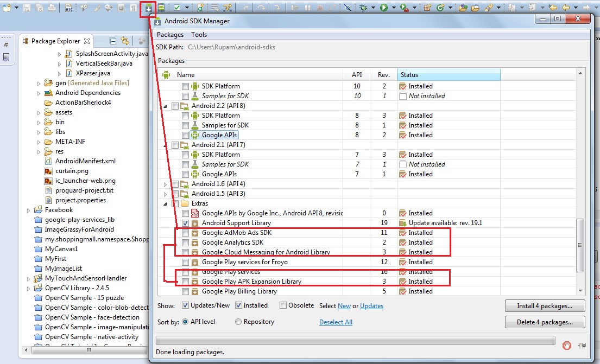The width and height of the screenshot is (600, 364).
Task: Open the Android Virtual Device Manager icon
Action: click(161, 7)
